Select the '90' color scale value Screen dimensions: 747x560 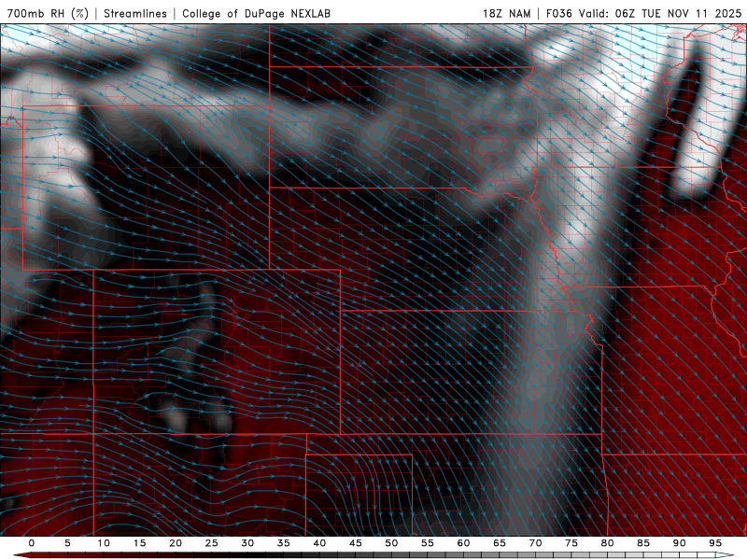[x=679, y=543]
